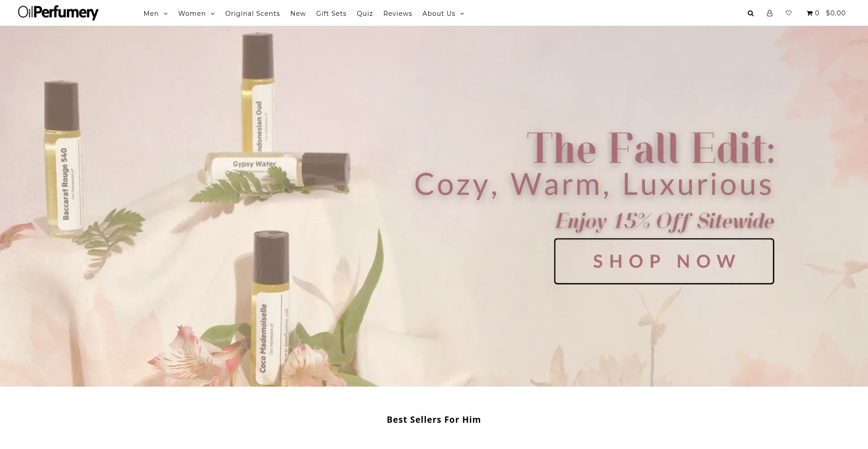The image size is (868, 449).
Task: Click the Best Sellers For Him heading
Action: coord(434,420)
